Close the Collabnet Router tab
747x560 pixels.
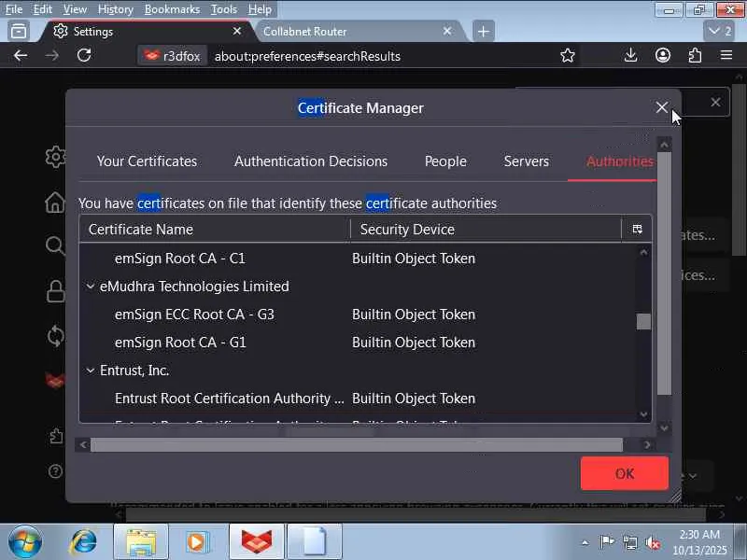tap(447, 31)
